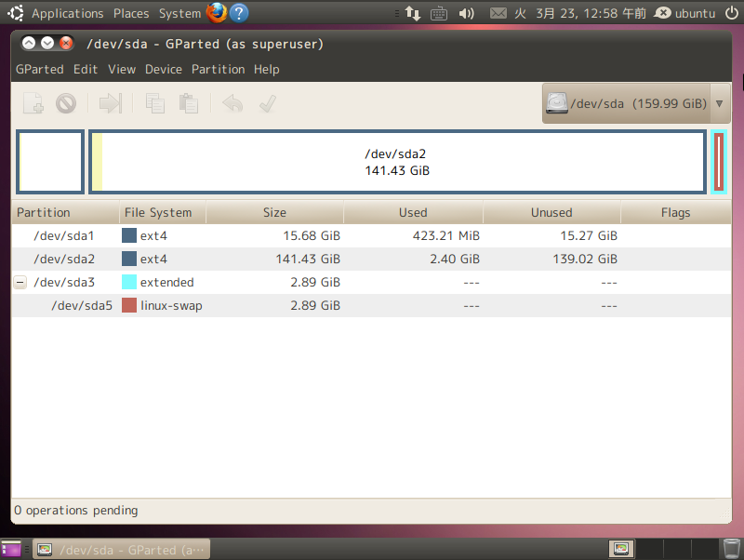Click the Copy partition toolbar icon
Screen dimensions: 744x560
[155, 103]
